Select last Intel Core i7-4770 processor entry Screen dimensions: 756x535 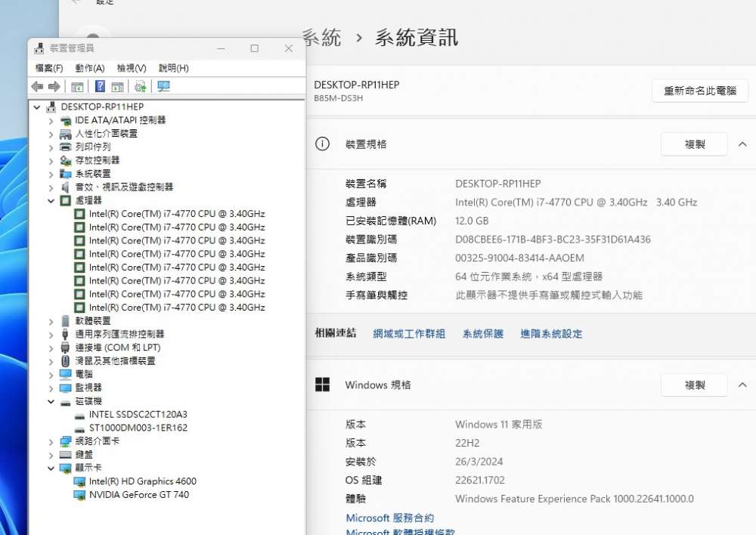pyautogui.click(x=177, y=307)
